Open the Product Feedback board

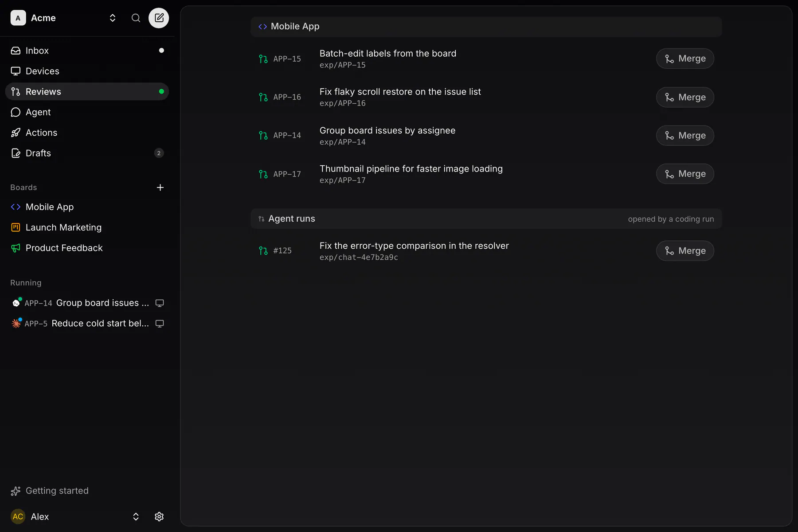(87, 248)
